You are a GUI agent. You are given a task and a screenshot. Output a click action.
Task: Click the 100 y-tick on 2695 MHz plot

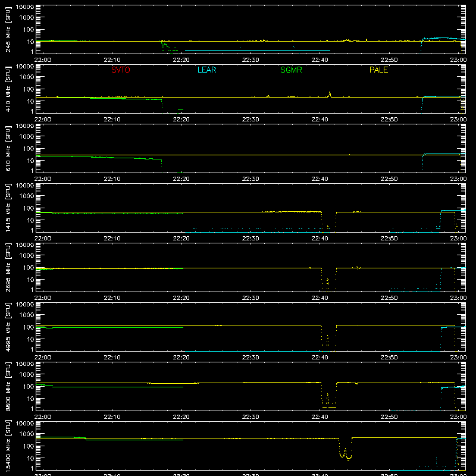pyautogui.click(x=29, y=268)
